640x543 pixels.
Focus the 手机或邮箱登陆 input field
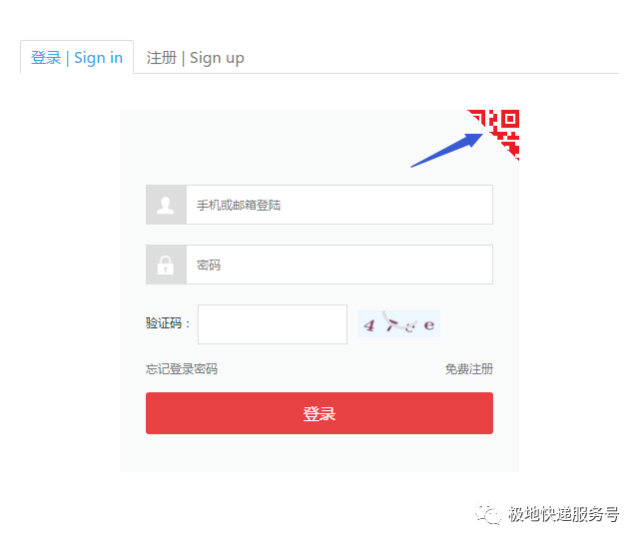(x=339, y=205)
